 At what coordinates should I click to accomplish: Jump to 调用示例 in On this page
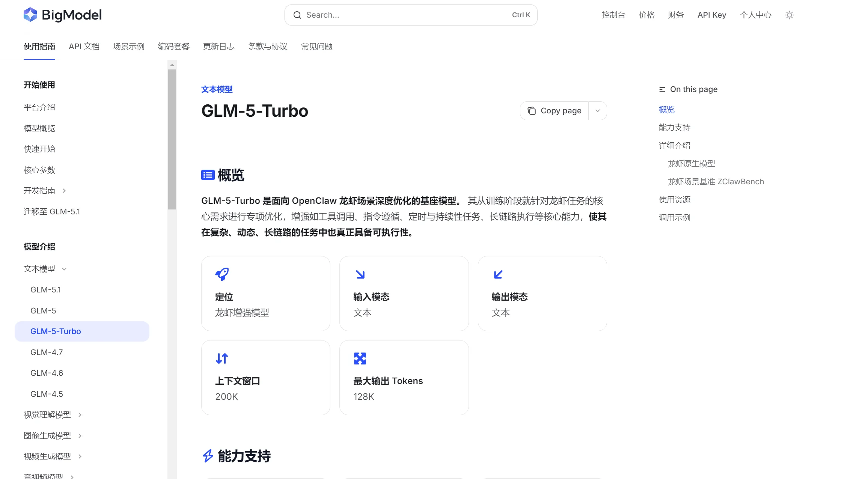click(675, 218)
